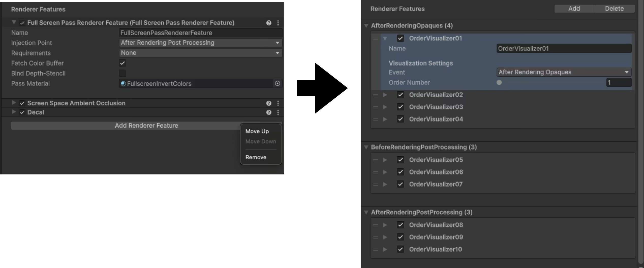Click the Delete button in Renderer Features
Viewport: 644px width, 268px height.
614,9
